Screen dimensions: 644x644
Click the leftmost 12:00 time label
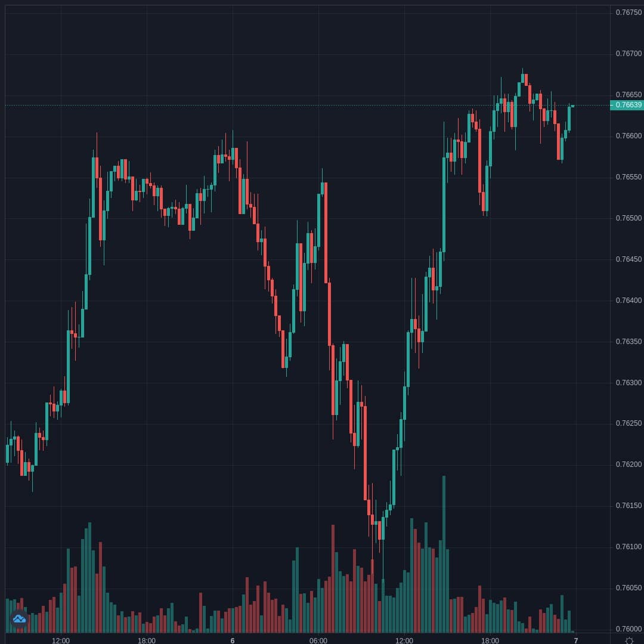(x=61, y=641)
